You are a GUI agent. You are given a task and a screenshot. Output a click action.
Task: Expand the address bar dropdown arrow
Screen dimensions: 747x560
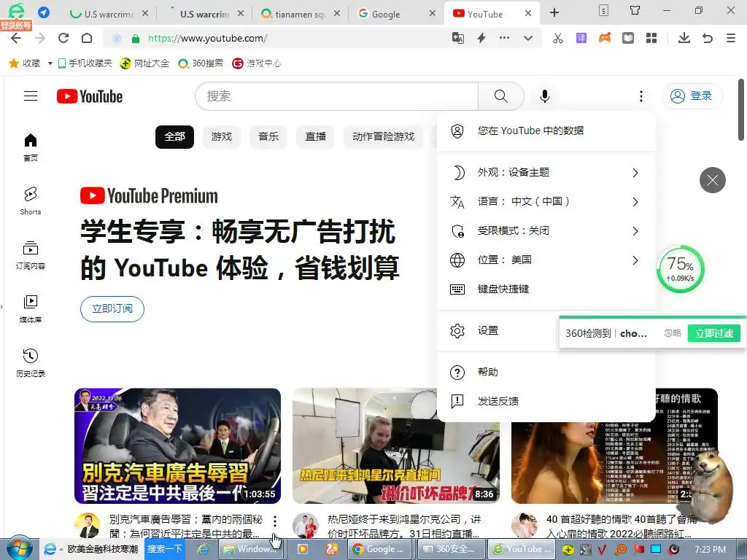[x=528, y=38]
